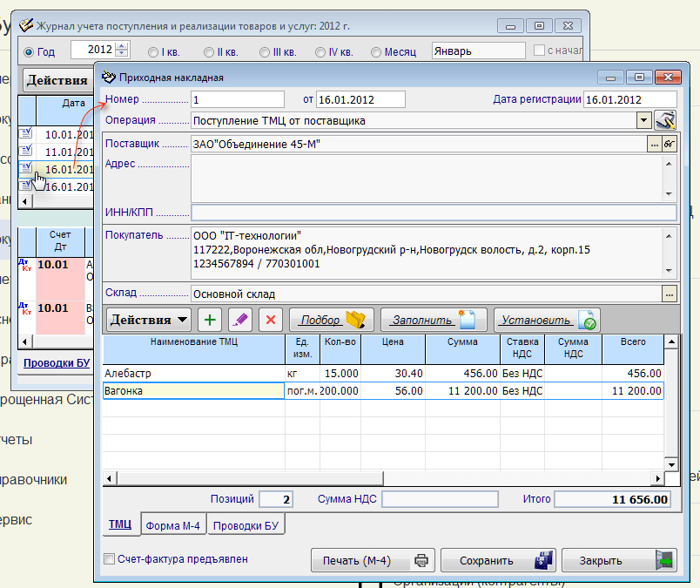The height and width of the screenshot is (588, 700).
Task: Click the Наименование ТМЦ column header
Action: click(x=194, y=349)
